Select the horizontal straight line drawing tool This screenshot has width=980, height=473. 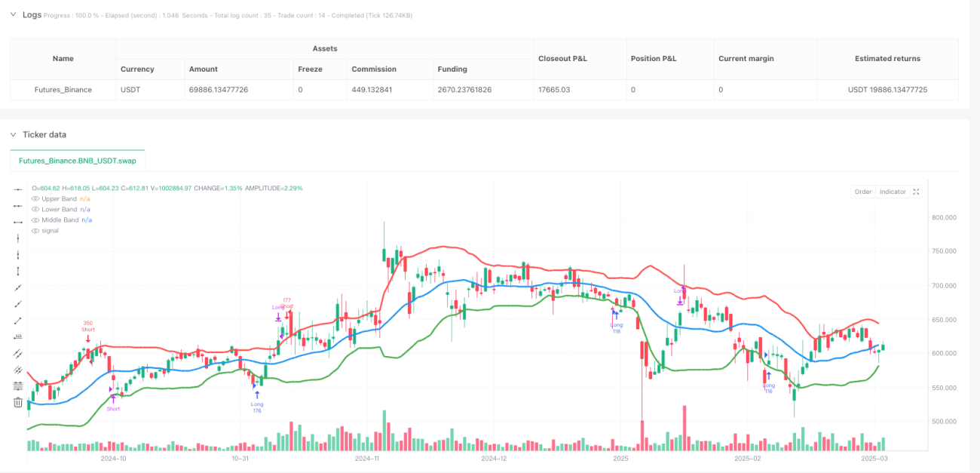(18, 189)
